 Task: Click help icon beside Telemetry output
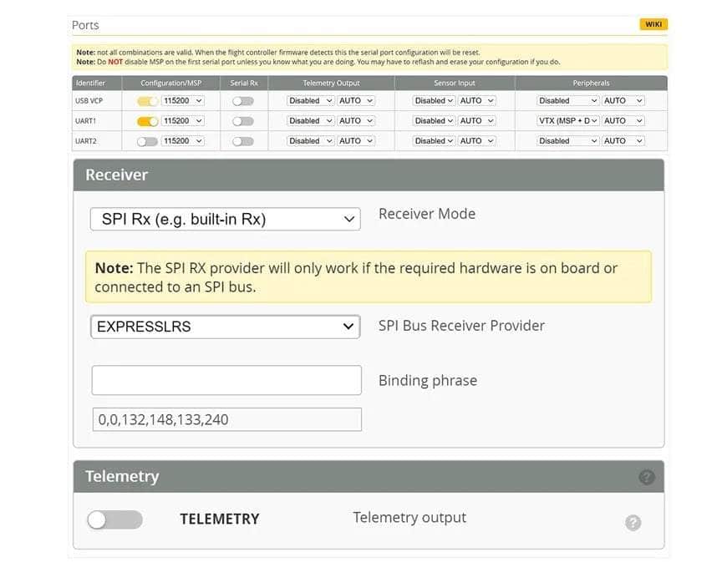point(633,523)
